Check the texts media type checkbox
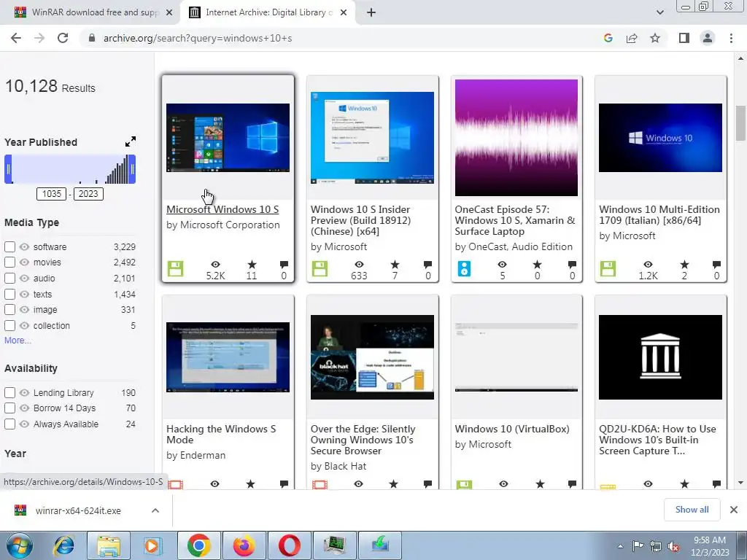The image size is (747, 560). (9, 295)
